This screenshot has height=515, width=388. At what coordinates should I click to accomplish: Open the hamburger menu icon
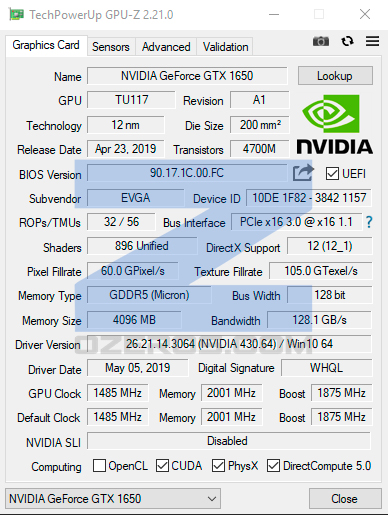(x=372, y=41)
